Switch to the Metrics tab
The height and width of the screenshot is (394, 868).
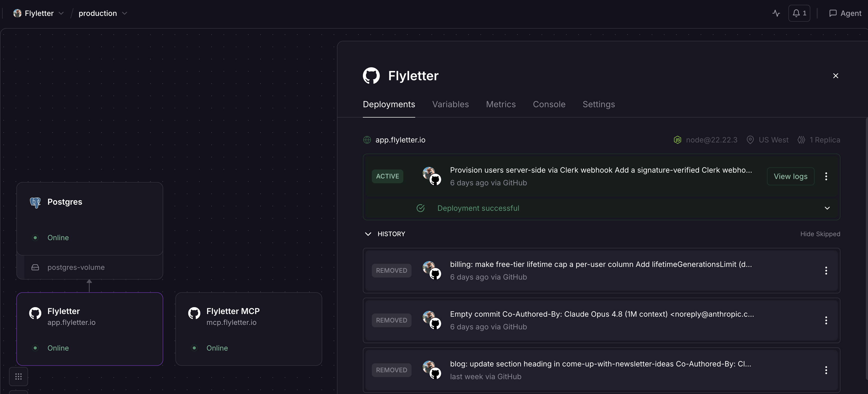501,104
